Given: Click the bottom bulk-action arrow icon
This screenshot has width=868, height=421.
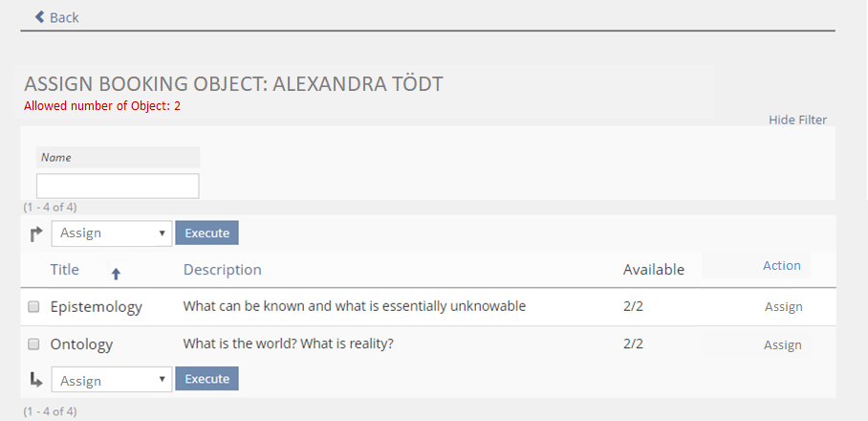Looking at the screenshot, I should coord(36,380).
